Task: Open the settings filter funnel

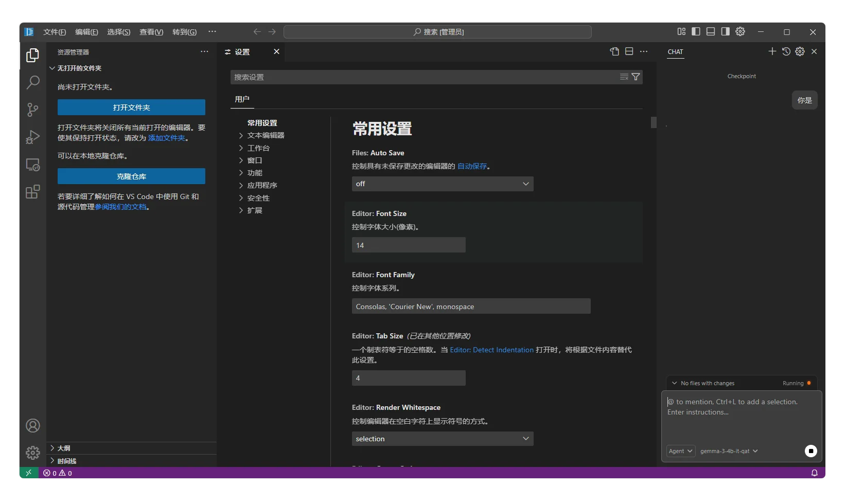Action: pos(636,77)
